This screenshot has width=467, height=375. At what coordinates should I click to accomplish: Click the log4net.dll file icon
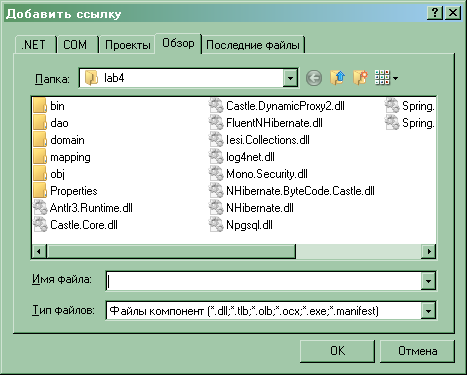216,157
